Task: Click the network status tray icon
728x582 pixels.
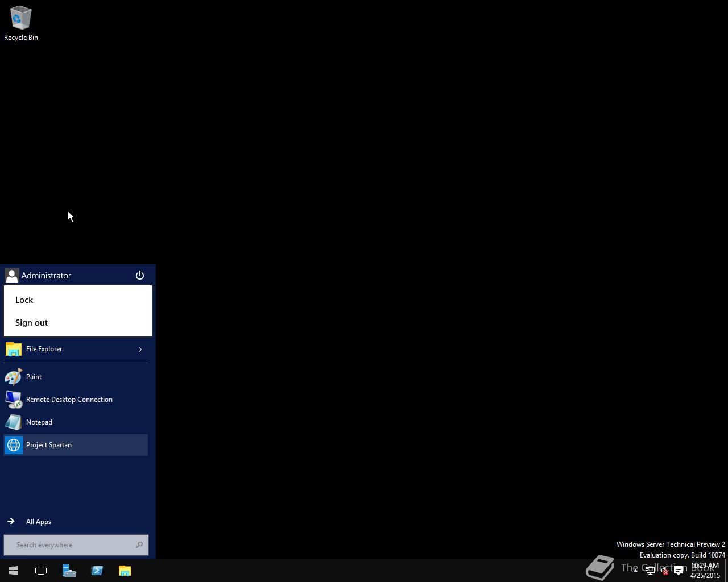Action: pyautogui.click(x=650, y=571)
